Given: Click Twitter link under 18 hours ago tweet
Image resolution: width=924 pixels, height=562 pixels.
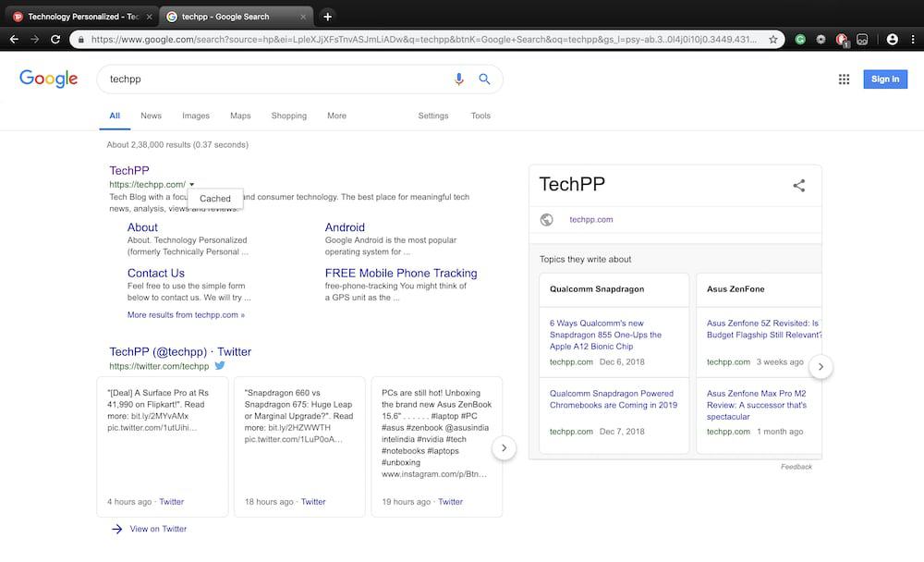Looking at the screenshot, I should (x=313, y=502).
